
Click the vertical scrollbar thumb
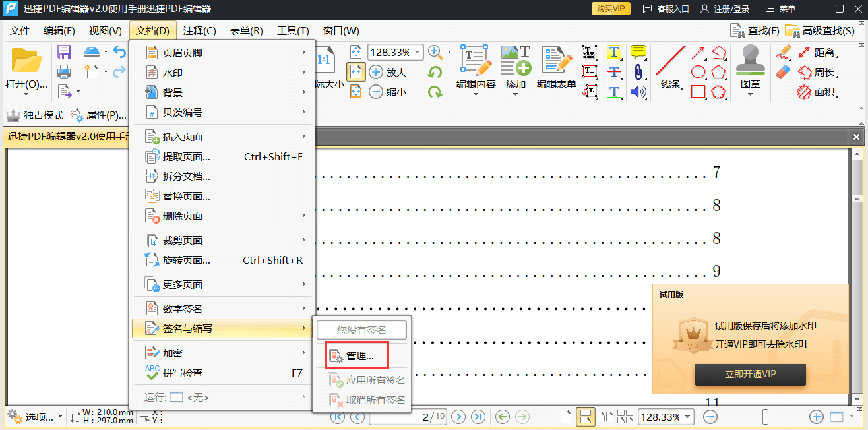[857, 199]
